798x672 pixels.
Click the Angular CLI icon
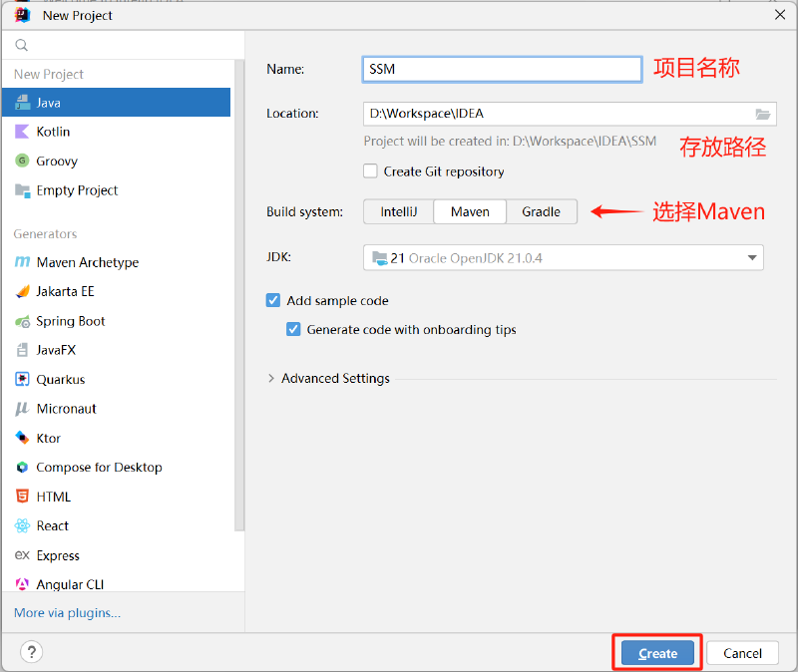22,584
